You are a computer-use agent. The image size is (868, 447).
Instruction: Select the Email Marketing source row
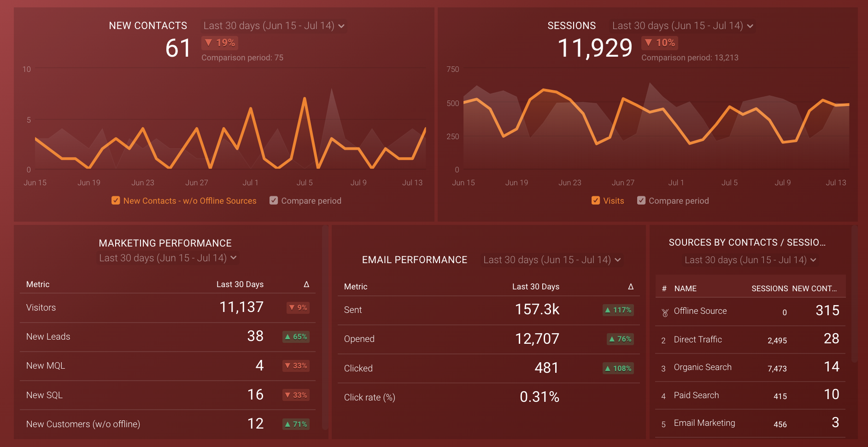tap(751, 423)
